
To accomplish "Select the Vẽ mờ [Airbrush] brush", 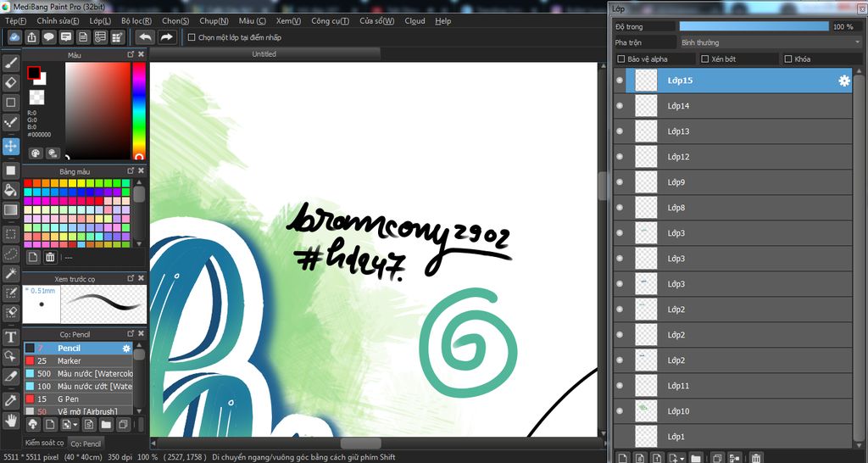I will coord(78,411).
